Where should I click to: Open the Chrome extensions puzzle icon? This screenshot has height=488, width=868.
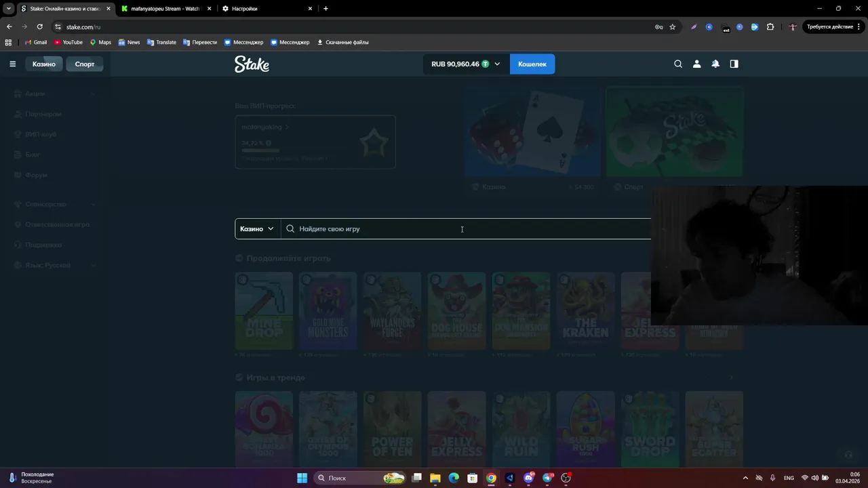(770, 27)
